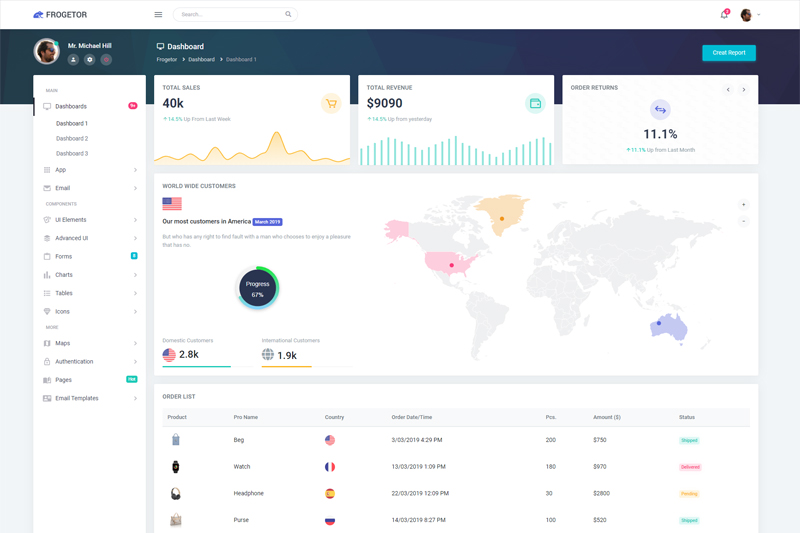
Task: Click the search magnifier icon
Action: click(x=288, y=15)
